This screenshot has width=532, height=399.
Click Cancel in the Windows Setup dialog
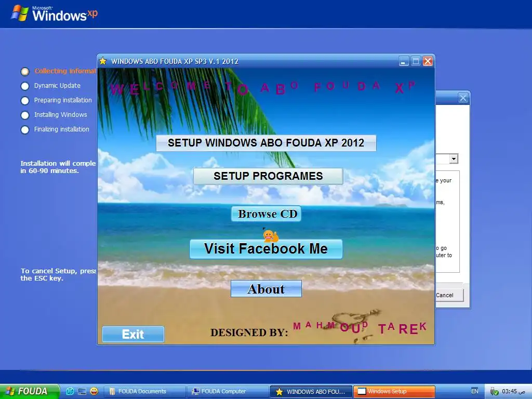pos(449,295)
